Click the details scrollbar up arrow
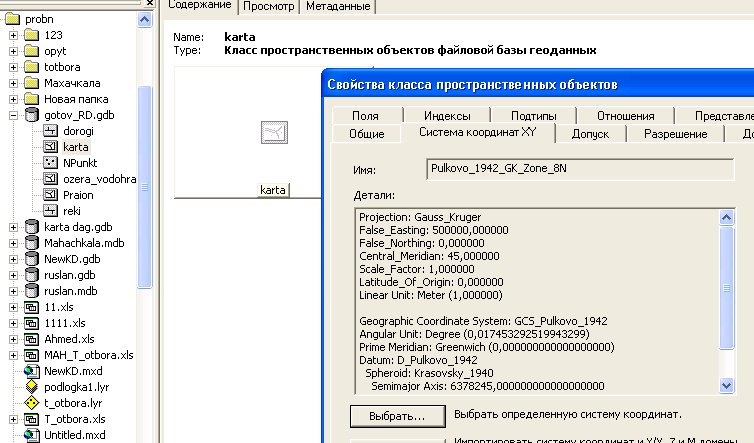The image size is (754, 443). pyautogui.click(x=727, y=217)
